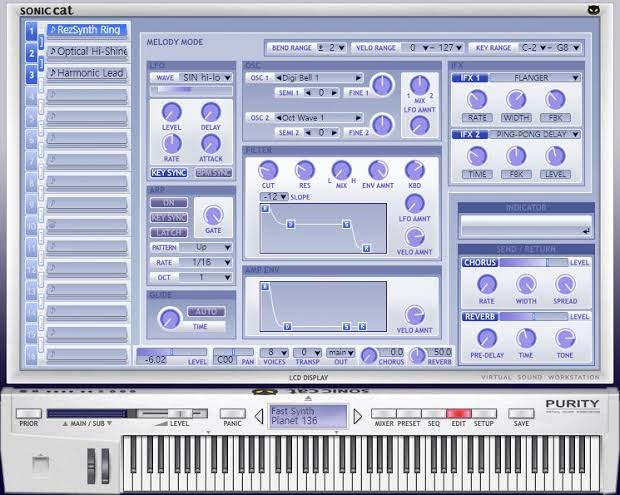The height and width of the screenshot is (495, 620).
Task: Expand the ARP PATTERN dropdown
Action: (191, 248)
